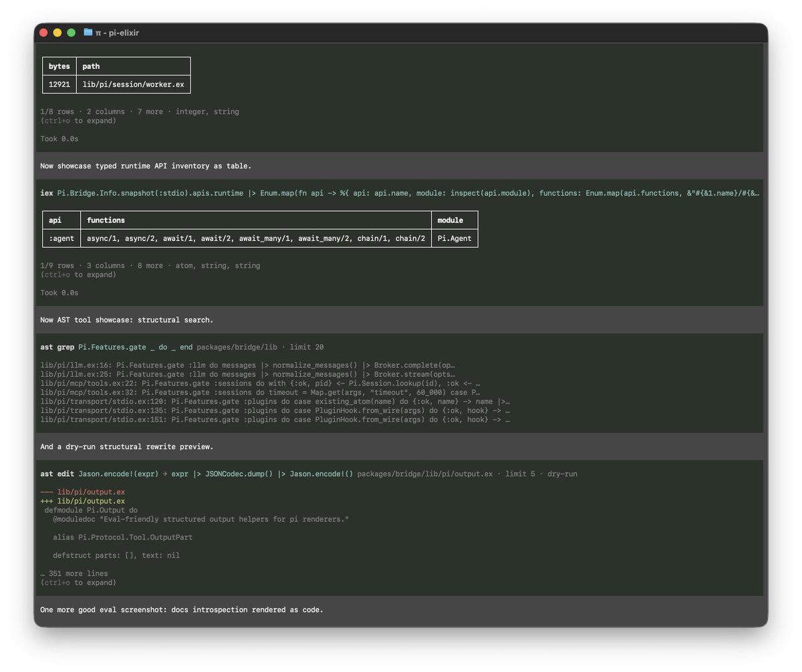
Task: Click the 'lib/pi/mcp/tools.ex:22' search result
Action: (x=261, y=383)
